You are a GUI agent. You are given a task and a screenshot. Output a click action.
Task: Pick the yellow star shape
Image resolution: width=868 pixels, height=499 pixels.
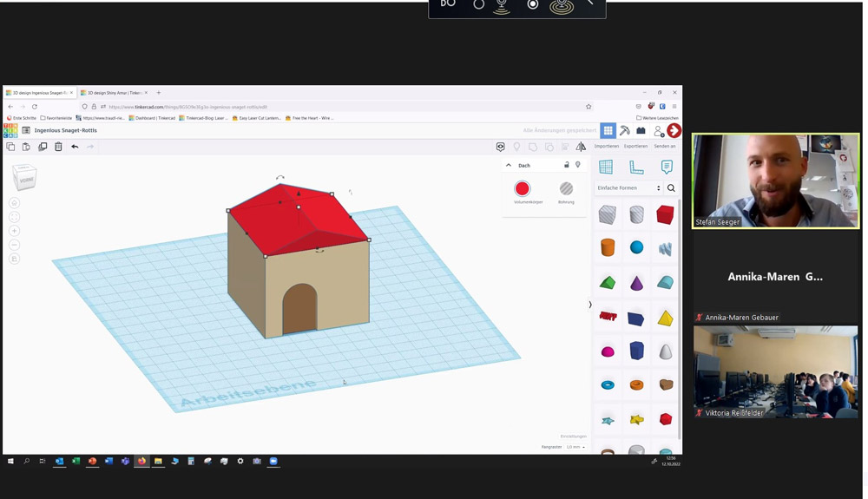(x=636, y=419)
